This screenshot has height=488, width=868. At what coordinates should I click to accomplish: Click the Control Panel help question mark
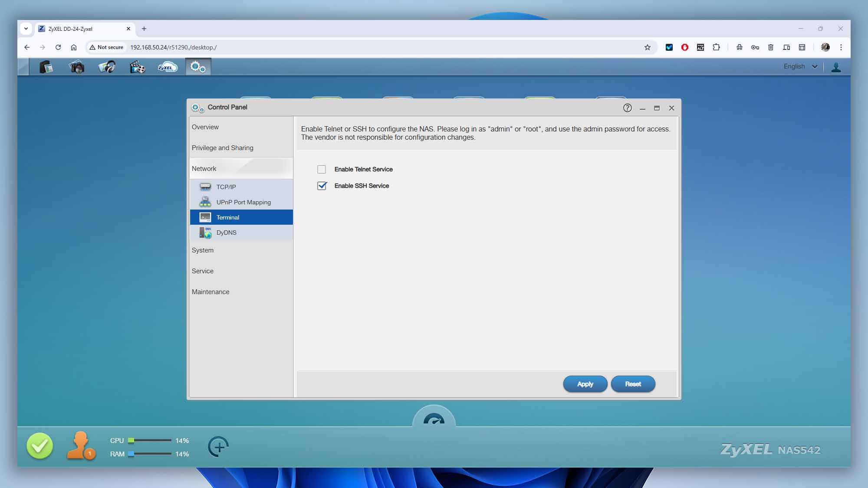[627, 108]
